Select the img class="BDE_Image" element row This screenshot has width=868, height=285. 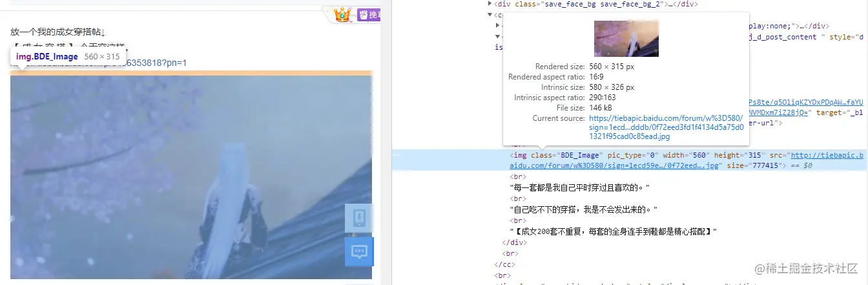[630, 160]
